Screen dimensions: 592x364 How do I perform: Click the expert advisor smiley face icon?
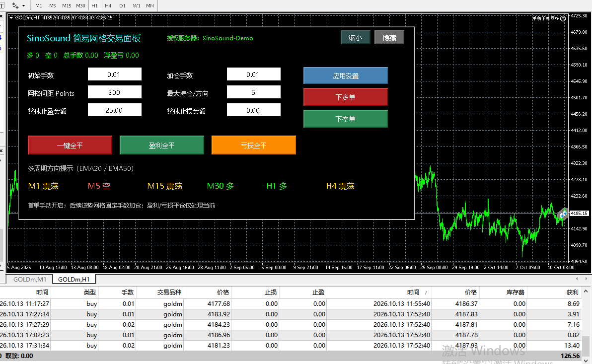[x=563, y=18]
